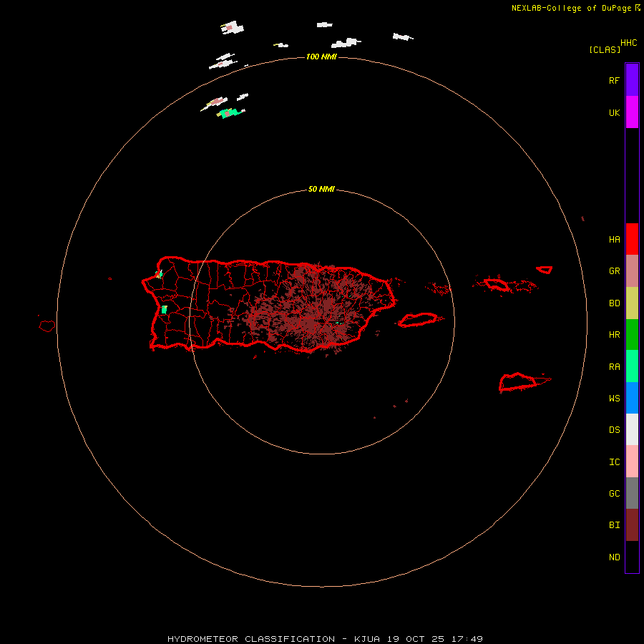The height and width of the screenshot is (644, 644).
Task: Click the "HHC" product code text
Action: pos(629,43)
